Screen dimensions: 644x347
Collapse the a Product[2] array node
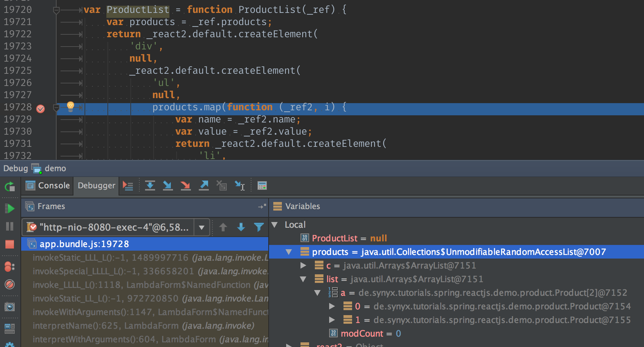pos(317,293)
